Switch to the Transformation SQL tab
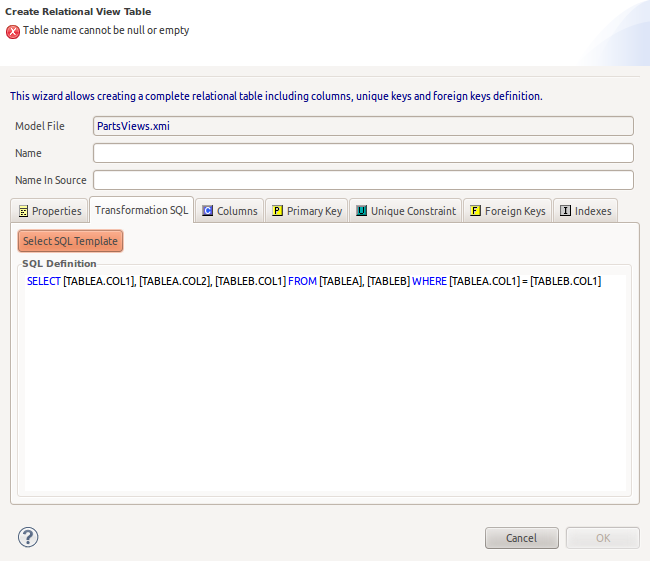This screenshot has height=561, width=650. coord(141,210)
